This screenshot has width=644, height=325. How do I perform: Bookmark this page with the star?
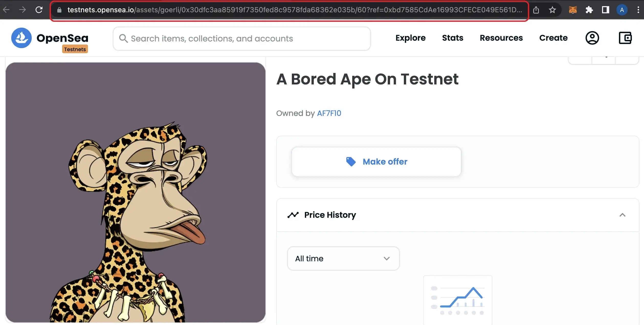tap(552, 10)
